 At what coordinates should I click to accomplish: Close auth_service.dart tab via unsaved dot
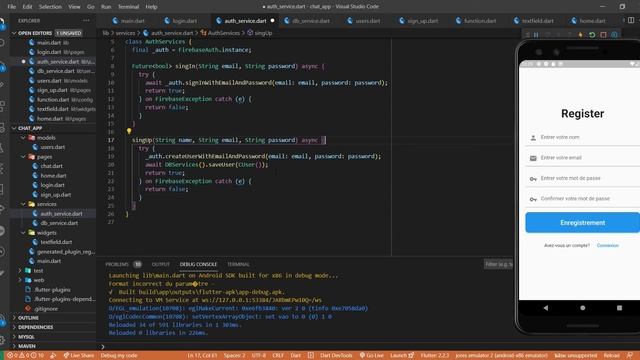272,20
